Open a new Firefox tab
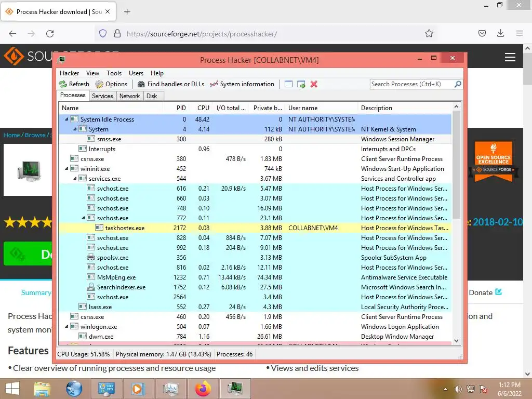 coord(127,12)
